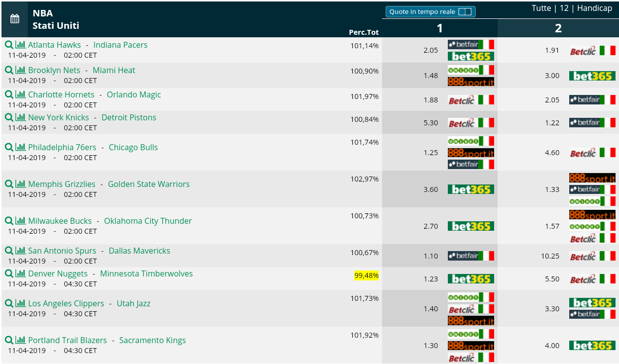Click the 10.25 odds for Dallas Mavericks
Screen dimensions: 619x364
550,256
